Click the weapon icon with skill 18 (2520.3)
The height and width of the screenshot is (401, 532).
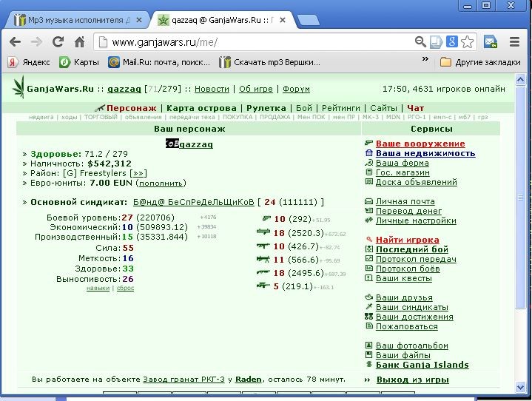263,232
